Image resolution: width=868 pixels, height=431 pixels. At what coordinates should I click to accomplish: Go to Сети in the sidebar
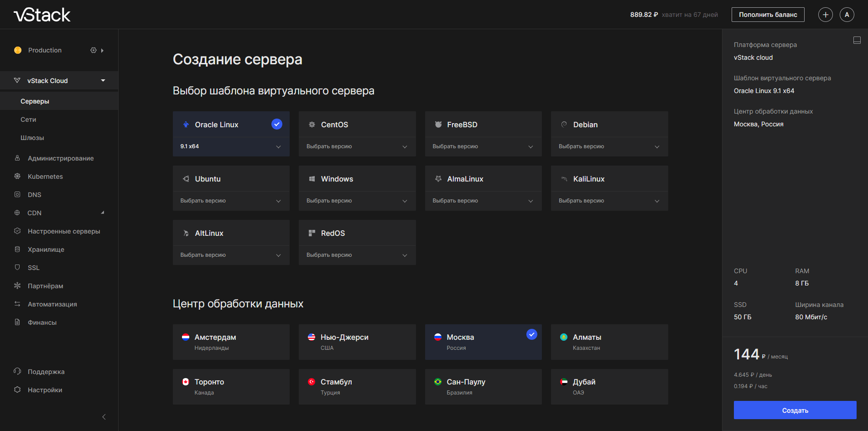(x=28, y=119)
